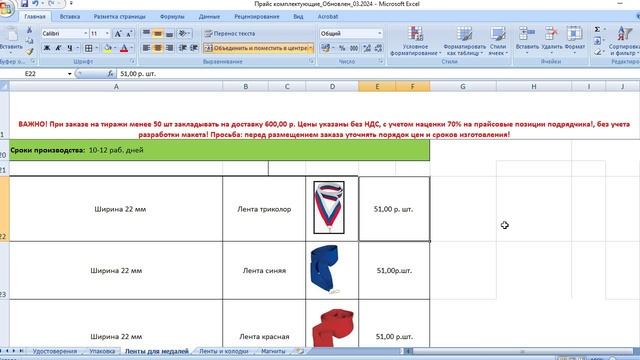
Task: Switch to the Разметка страницы tab
Action: coord(120,17)
